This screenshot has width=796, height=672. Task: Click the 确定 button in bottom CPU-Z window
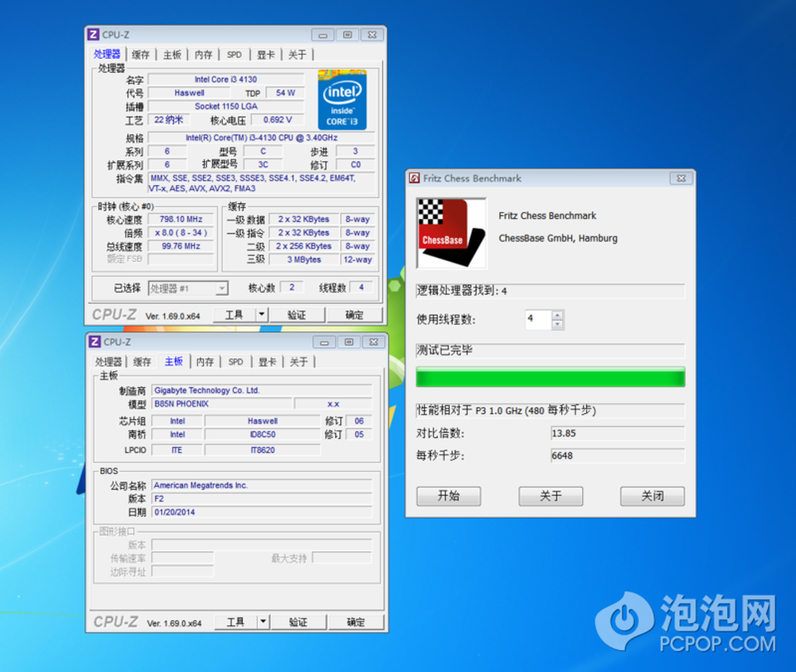pos(356,622)
